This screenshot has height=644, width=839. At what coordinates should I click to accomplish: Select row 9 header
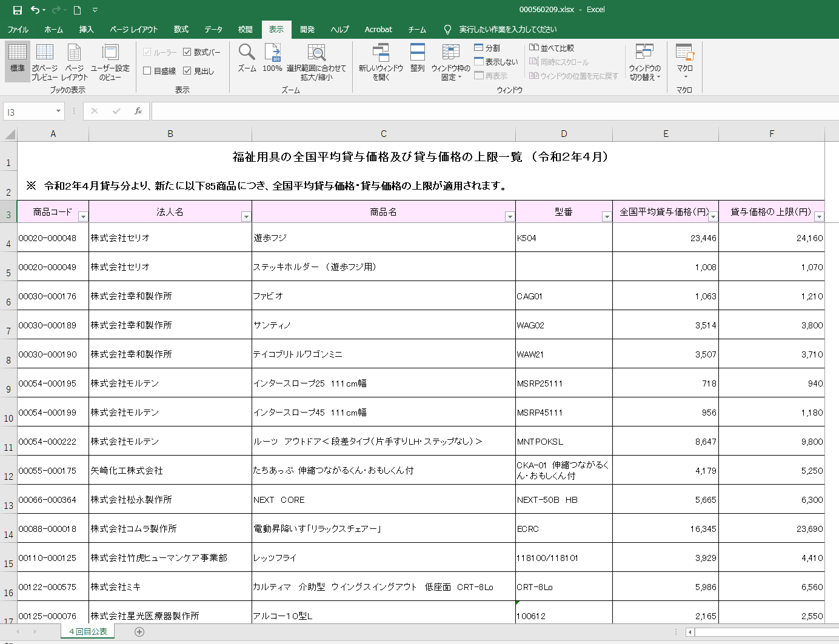(x=8, y=383)
